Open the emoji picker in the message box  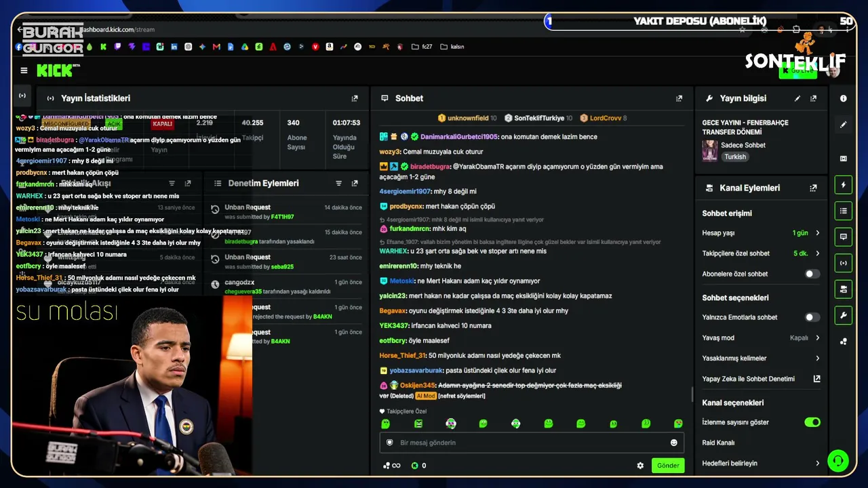click(x=674, y=443)
